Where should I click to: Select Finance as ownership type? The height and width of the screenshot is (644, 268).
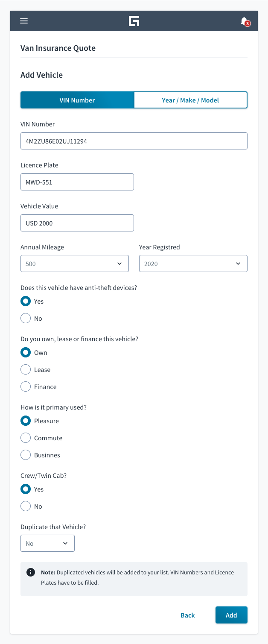point(26,387)
